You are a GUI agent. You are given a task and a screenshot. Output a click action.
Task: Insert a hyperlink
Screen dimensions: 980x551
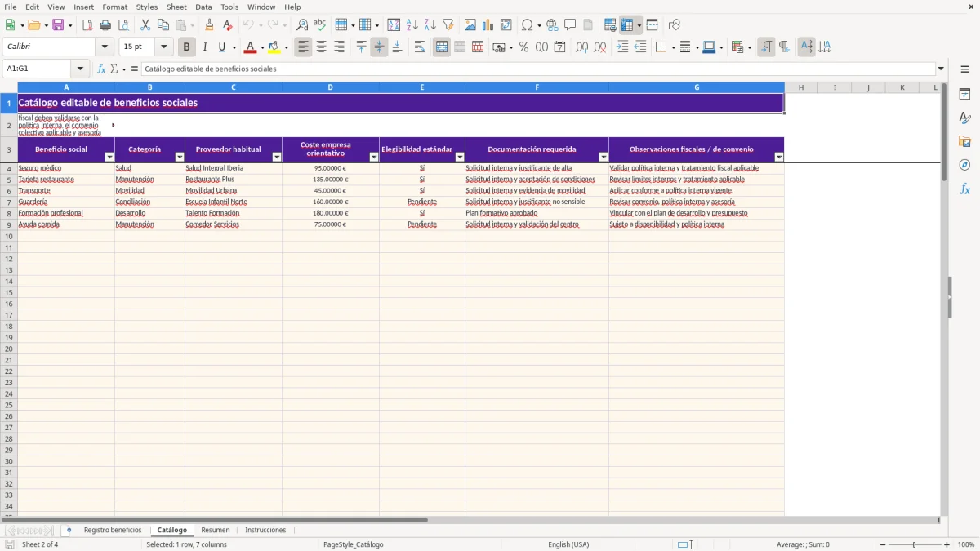click(x=552, y=25)
